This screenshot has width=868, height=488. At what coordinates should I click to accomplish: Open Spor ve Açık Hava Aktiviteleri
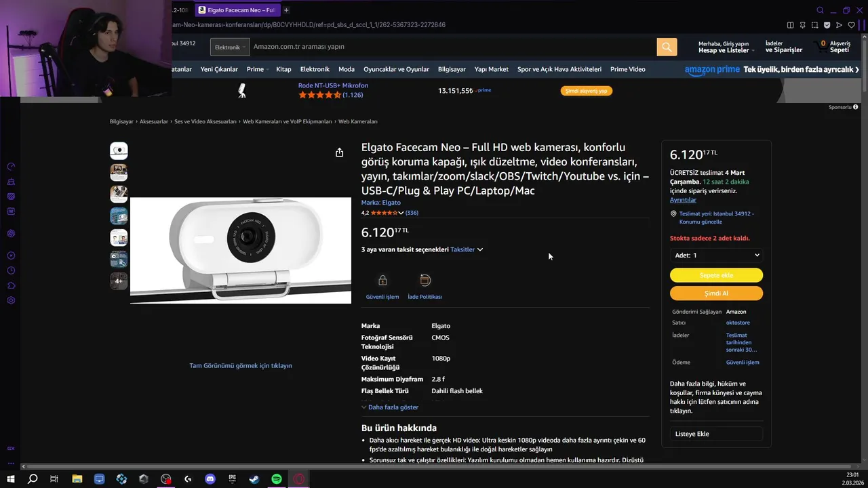click(559, 69)
